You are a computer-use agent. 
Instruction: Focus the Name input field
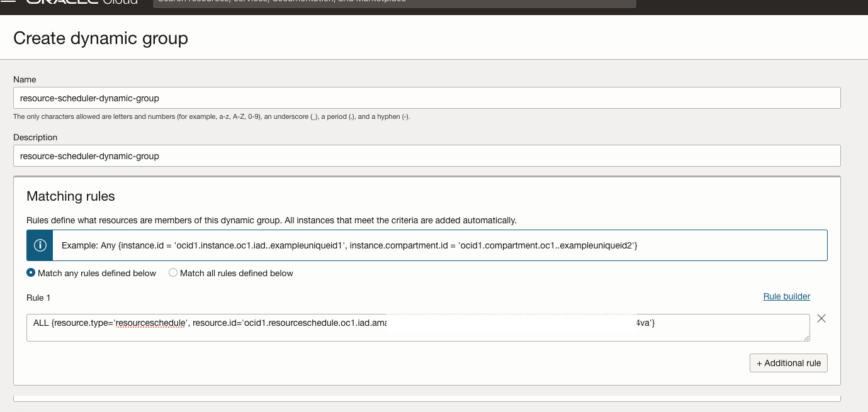(x=427, y=98)
